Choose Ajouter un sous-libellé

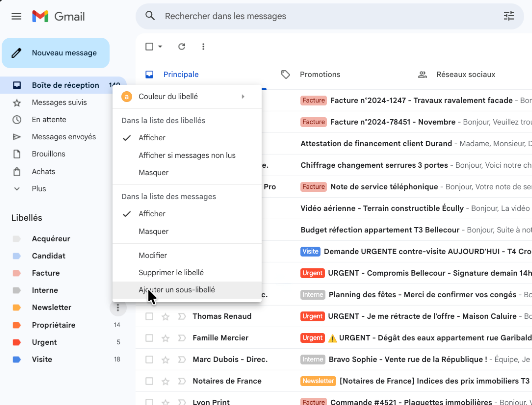[177, 290]
